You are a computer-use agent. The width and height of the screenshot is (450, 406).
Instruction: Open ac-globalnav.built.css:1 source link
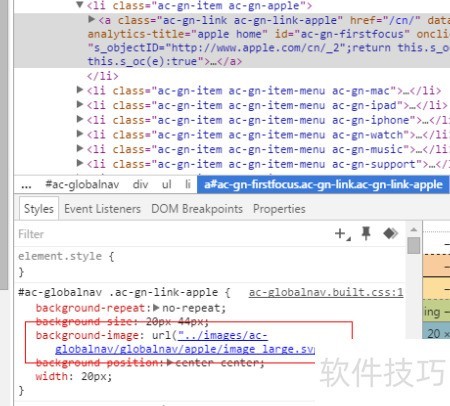326,292
